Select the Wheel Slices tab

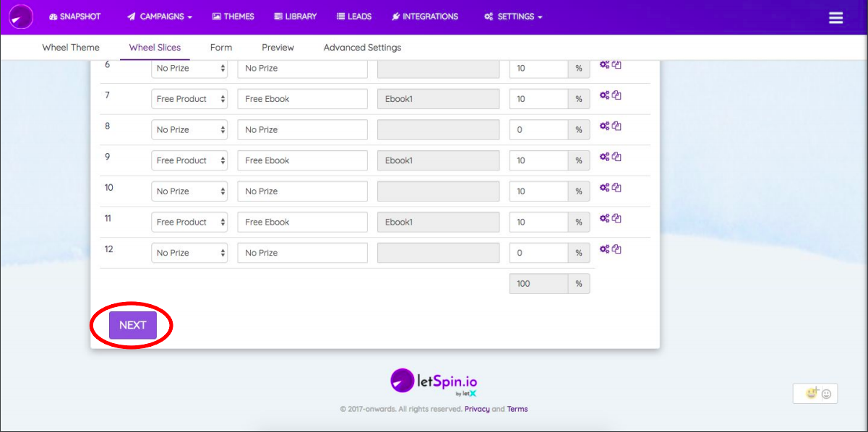tap(155, 48)
